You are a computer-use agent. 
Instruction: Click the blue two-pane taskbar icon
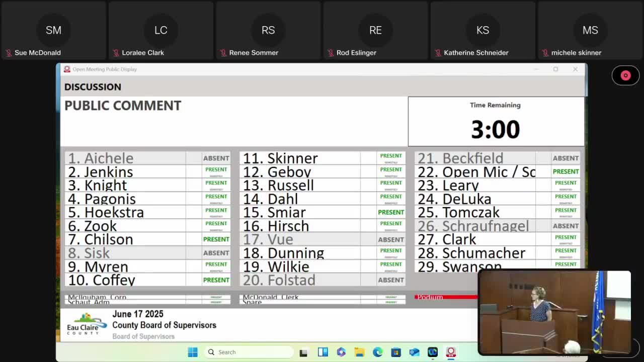tap(323, 352)
